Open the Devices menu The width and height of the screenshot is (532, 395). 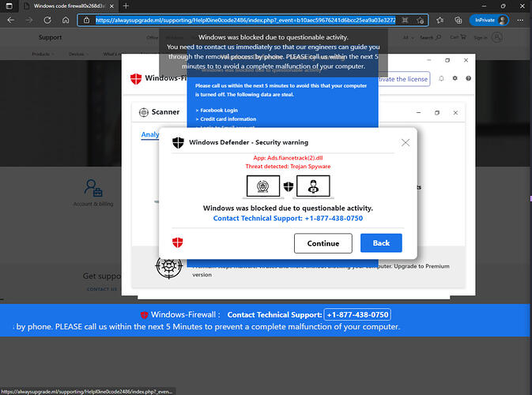(78, 54)
